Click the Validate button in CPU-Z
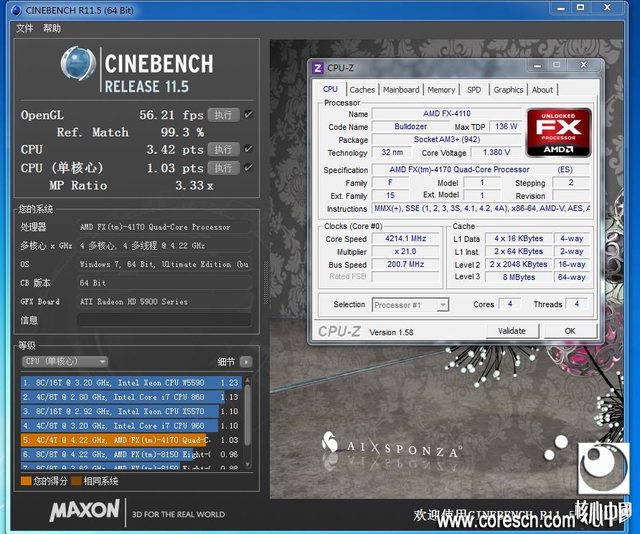Screen dimensions: 640x534 click(x=512, y=331)
